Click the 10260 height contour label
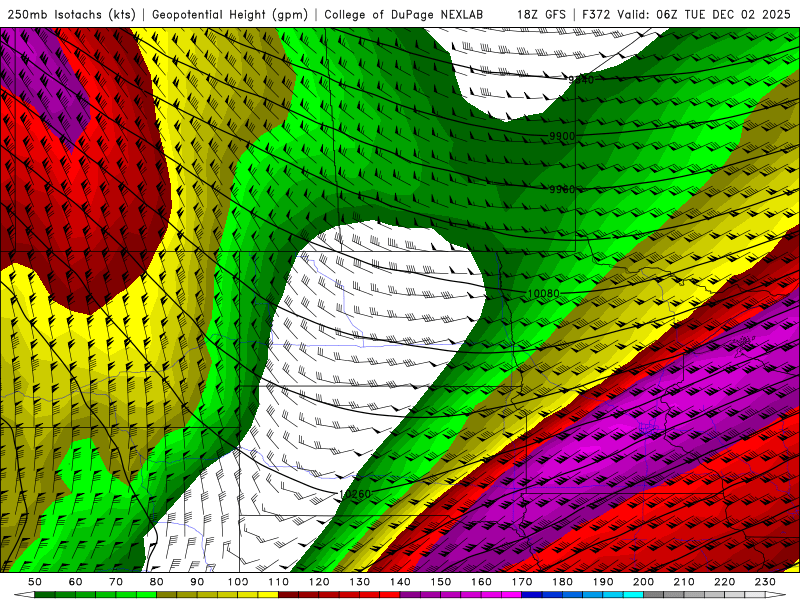The height and width of the screenshot is (600, 800). click(355, 494)
